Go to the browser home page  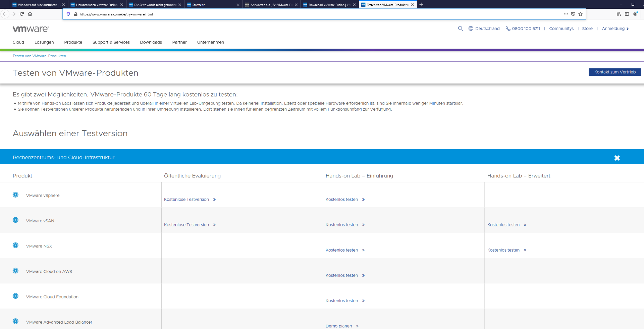coord(30,14)
